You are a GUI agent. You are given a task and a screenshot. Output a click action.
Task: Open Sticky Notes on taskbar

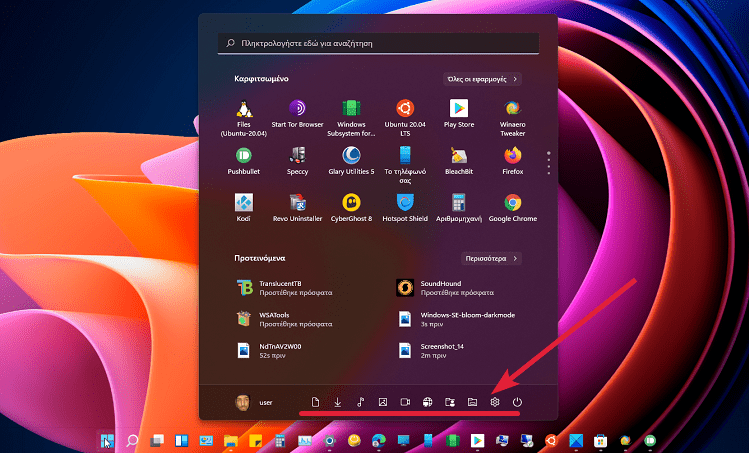[x=256, y=441]
